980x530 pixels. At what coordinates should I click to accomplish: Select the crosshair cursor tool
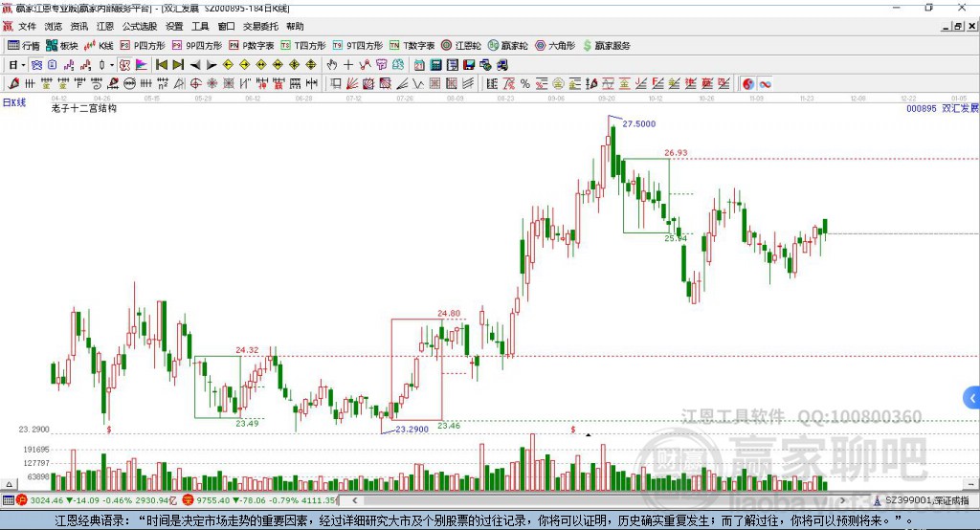coord(348,65)
